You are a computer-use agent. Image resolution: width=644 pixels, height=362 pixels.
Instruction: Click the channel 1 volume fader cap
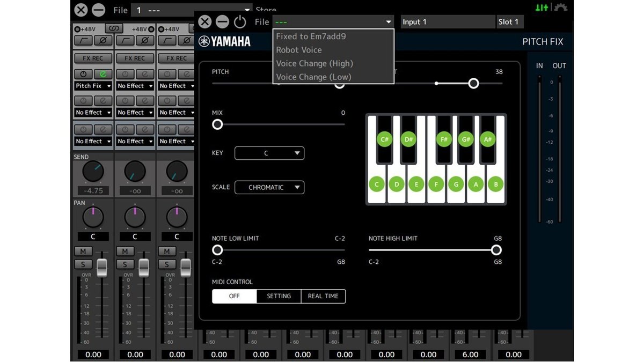[102, 268]
